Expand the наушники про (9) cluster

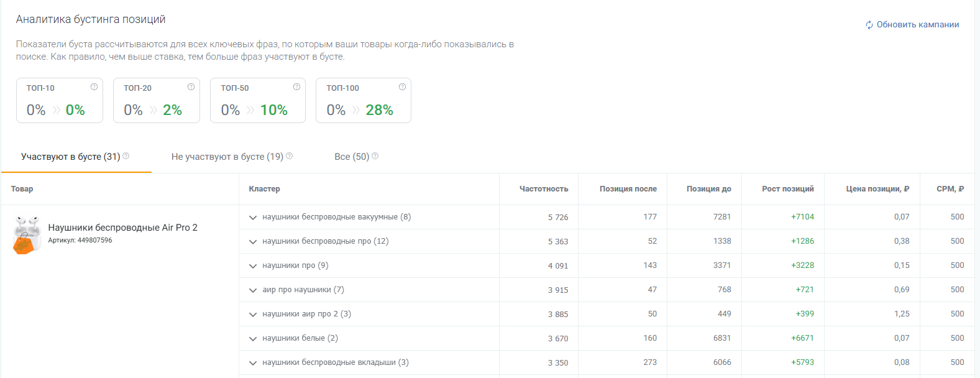[x=253, y=266]
